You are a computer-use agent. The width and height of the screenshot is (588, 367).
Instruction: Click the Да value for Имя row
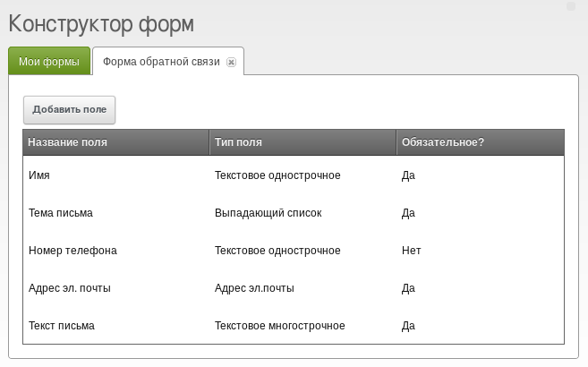pos(408,175)
